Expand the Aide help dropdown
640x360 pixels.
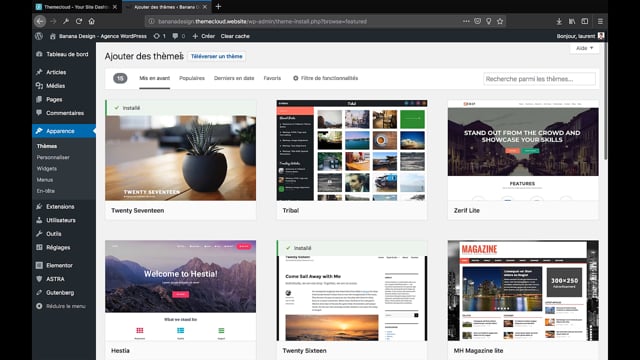[x=584, y=48]
